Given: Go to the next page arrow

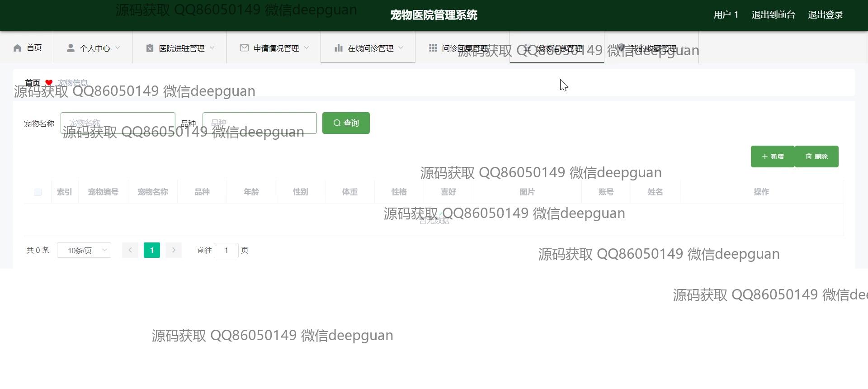Looking at the screenshot, I should 174,250.
